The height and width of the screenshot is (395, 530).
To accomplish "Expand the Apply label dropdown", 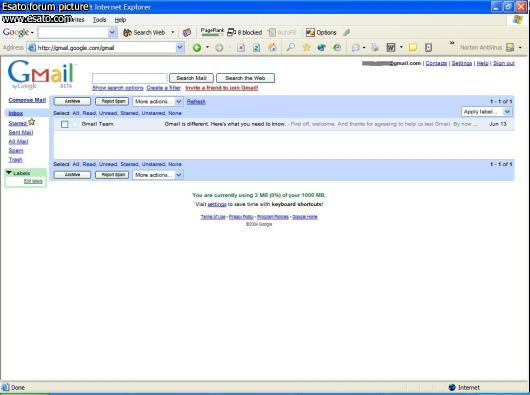I will click(x=487, y=112).
